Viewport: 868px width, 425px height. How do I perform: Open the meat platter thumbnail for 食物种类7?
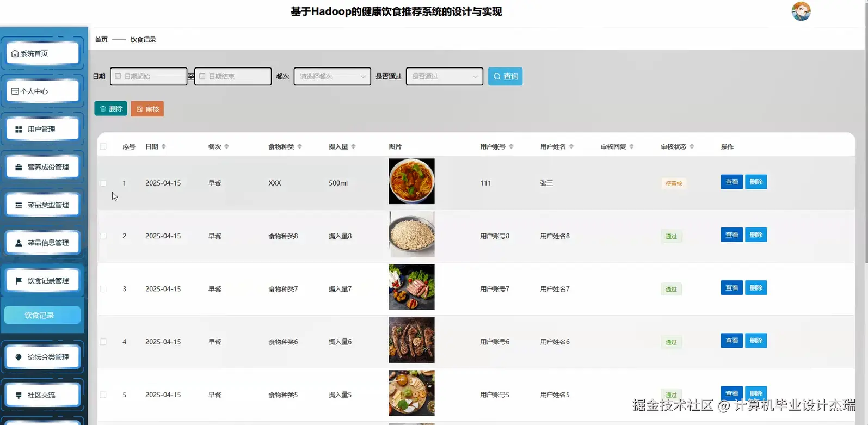[411, 287]
